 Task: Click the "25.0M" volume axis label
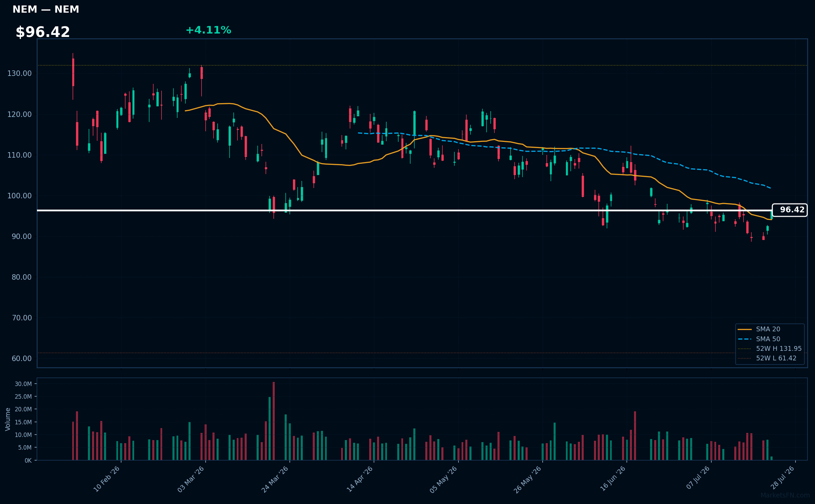tap(23, 397)
